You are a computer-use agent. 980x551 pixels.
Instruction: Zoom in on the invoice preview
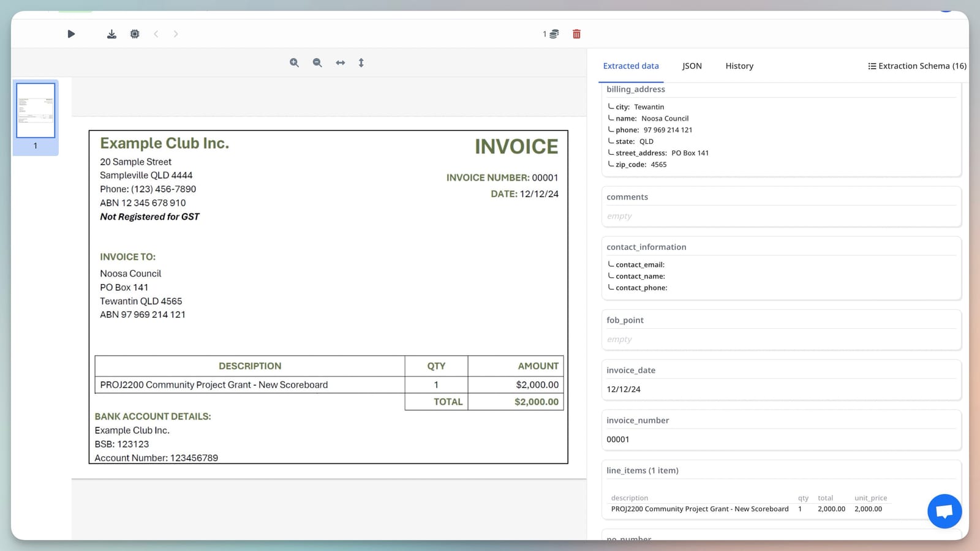(294, 62)
